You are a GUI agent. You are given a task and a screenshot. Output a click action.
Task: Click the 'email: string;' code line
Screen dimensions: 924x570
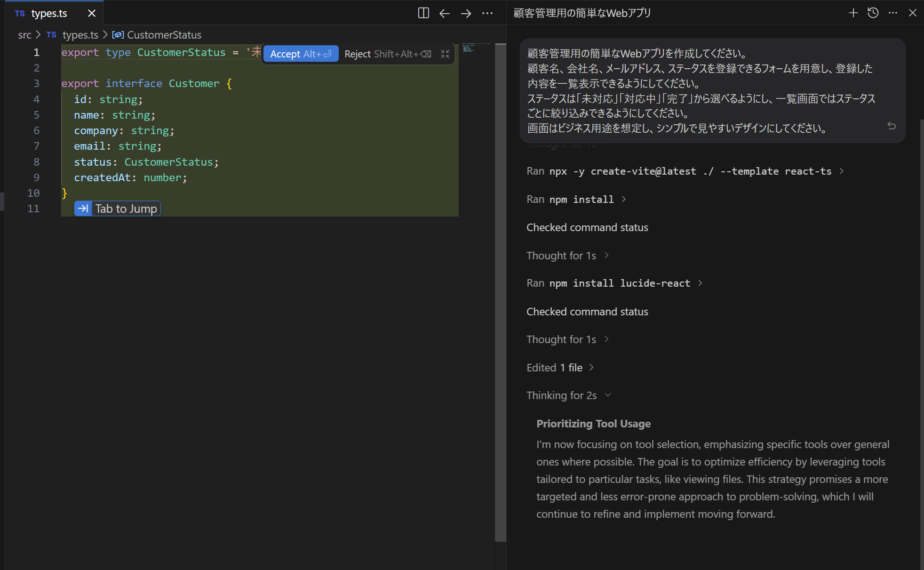click(118, 146)
